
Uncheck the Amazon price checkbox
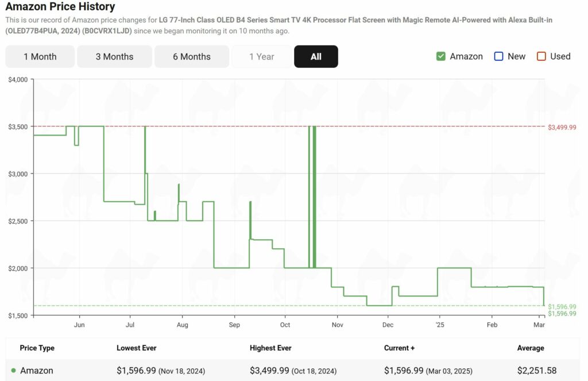coord(441,56)
